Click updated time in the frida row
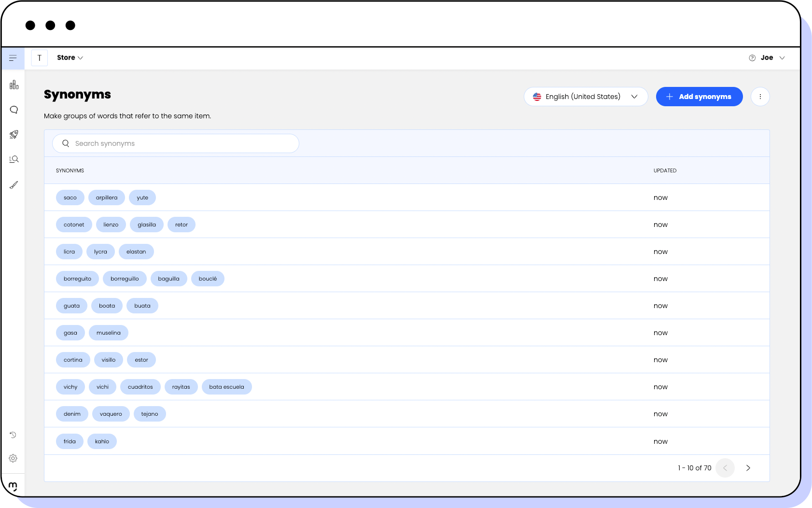The image size is (812, 508). pyautogui.click(x=660, y=441)
